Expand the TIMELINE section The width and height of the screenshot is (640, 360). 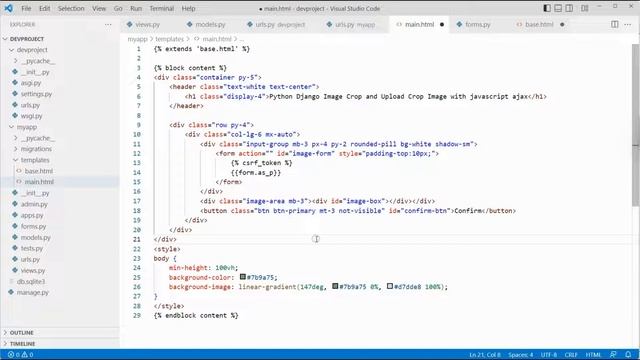coord(22,344)
